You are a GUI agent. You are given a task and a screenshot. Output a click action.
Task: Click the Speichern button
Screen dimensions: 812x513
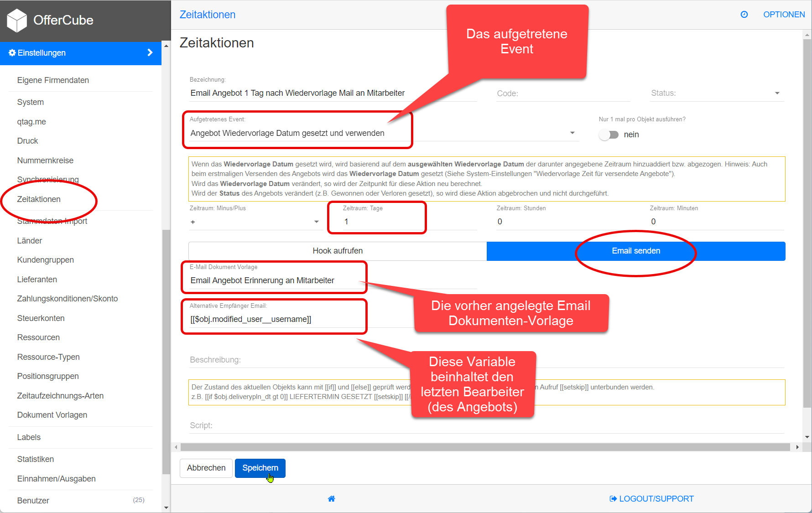pos(260,468)
